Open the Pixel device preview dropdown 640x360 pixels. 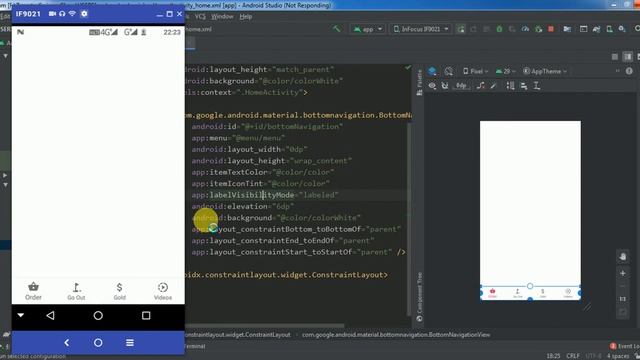point(476,71)
